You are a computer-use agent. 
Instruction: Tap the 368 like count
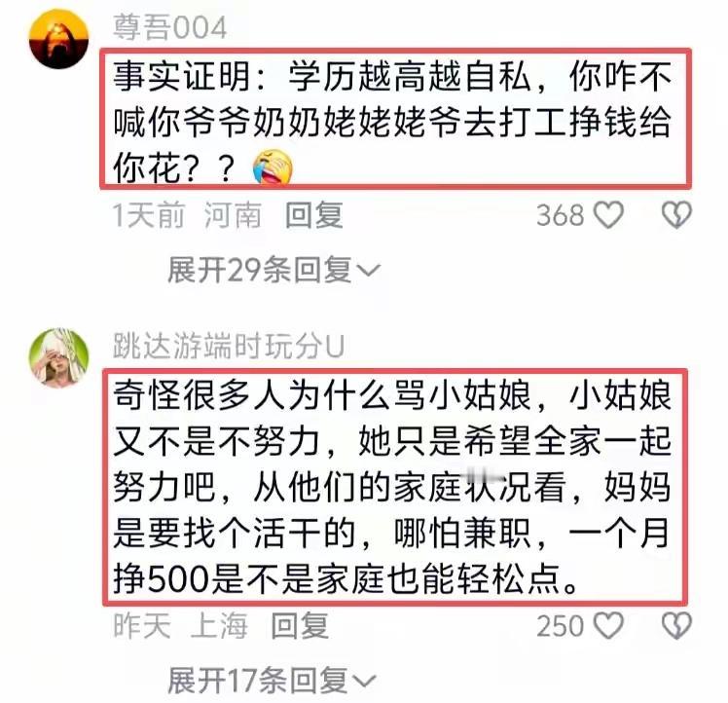tap(560, 215)
